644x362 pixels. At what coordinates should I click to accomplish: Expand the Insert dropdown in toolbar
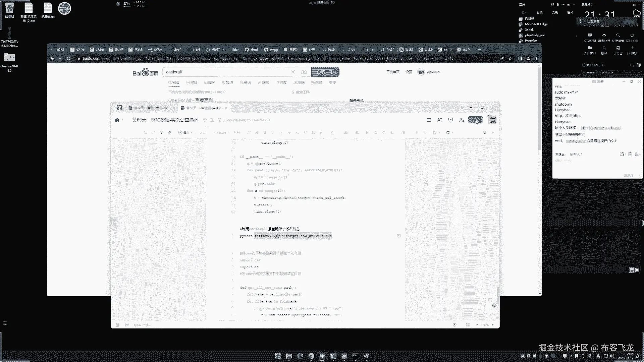click(x=185, y=133)
